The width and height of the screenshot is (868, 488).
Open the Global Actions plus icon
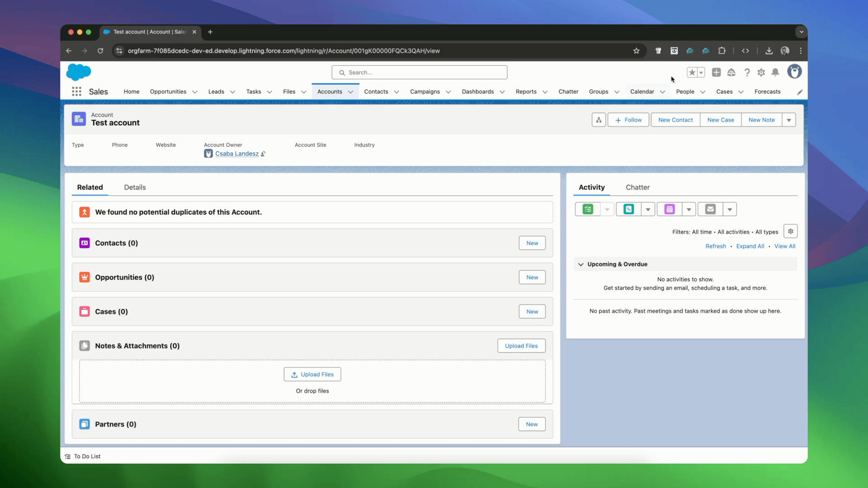coord(716,72)
